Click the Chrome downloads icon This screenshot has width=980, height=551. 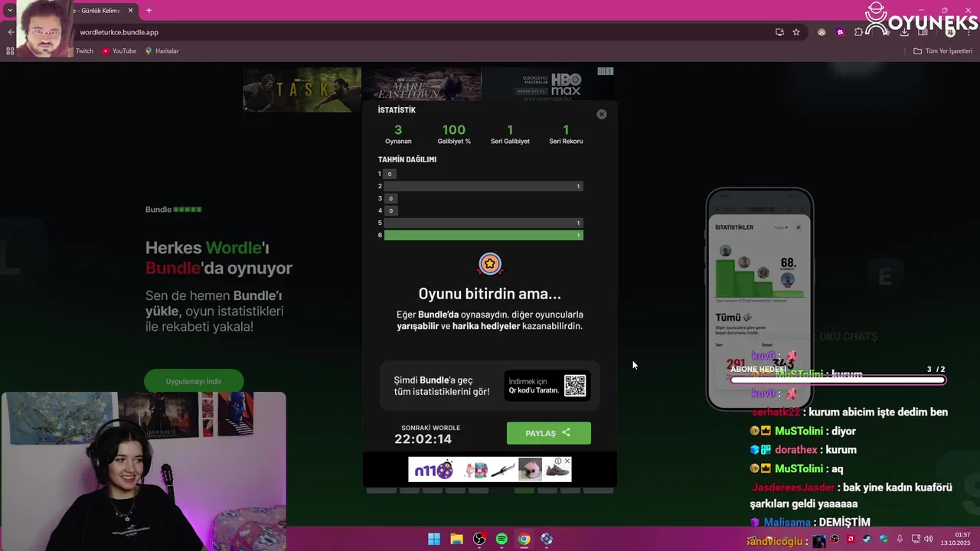coord(904,32)
